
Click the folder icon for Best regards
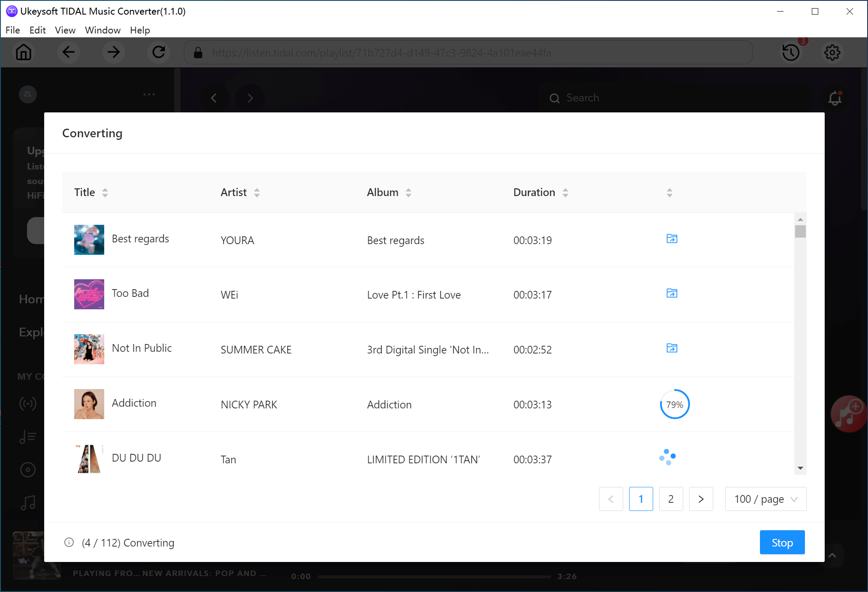tap(672, 238)
